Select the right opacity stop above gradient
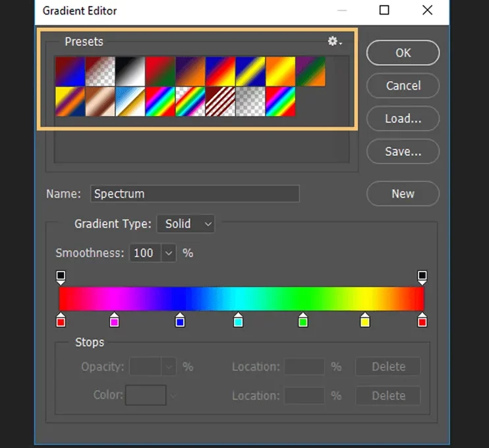Image resolution: width=489 pixels, height=448 pixels. pyautogui.click(x=422, y=277)
